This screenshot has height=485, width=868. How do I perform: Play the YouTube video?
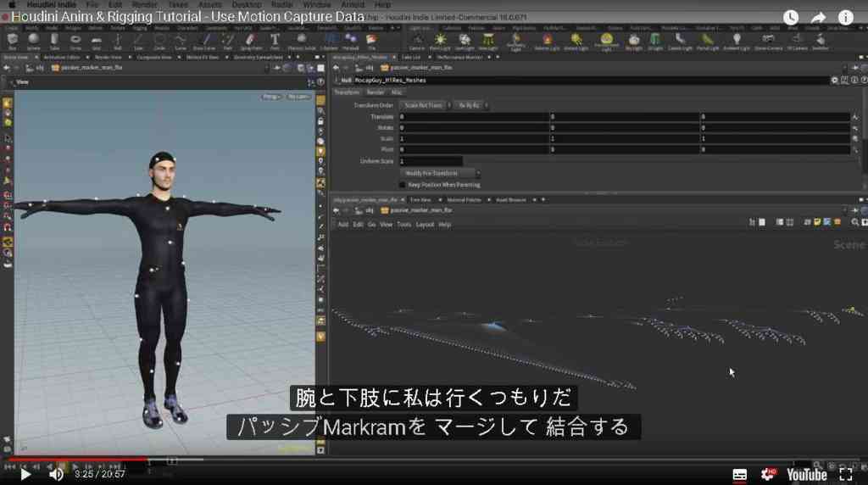(25, 475)
